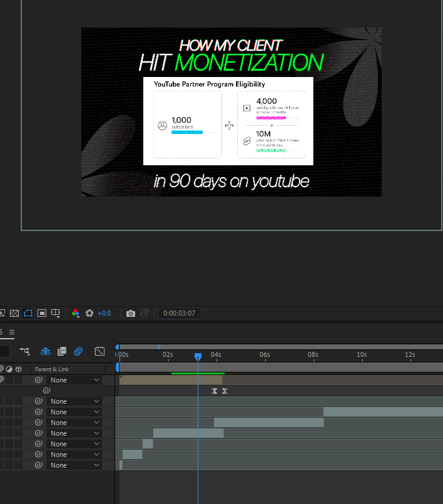Open the composition mini-flowchart
Image resolution: width=443 pixels, height=504 pixels.
pos(24,351)
